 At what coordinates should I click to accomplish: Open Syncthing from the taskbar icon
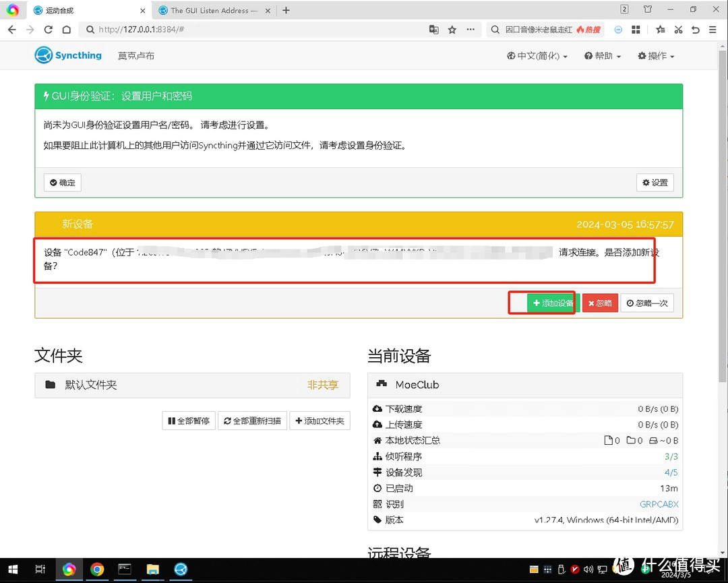[180, 570]
